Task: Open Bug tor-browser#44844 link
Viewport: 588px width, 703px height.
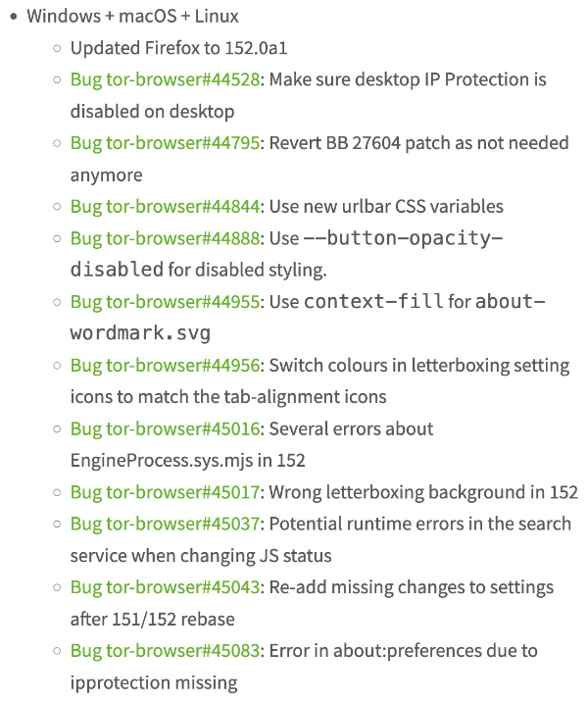Action: (165, 207)
